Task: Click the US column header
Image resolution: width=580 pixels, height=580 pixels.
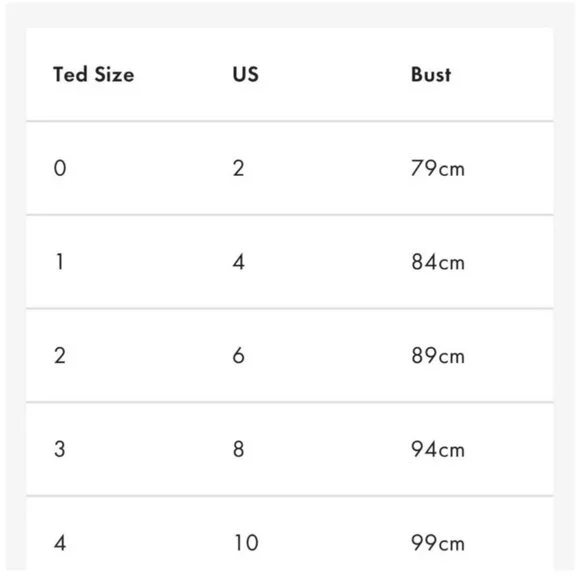Action: tap(246, 74)
